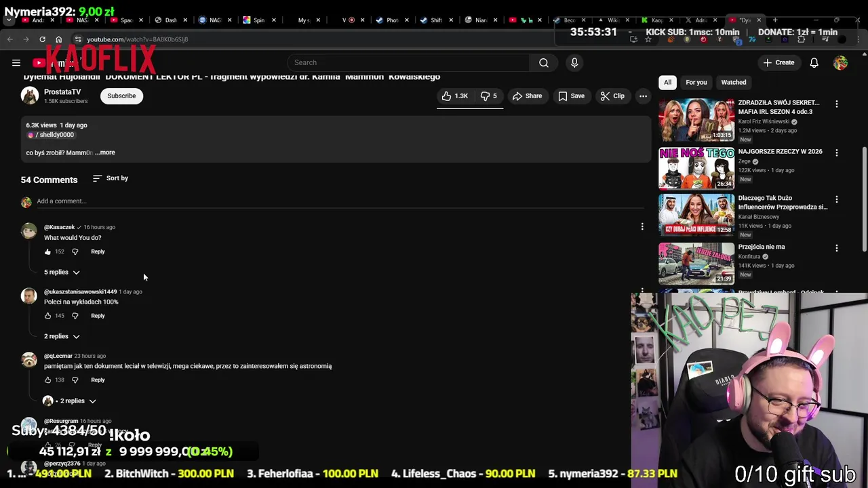Like the comment by @qLecmar

[x=47, y=380]
